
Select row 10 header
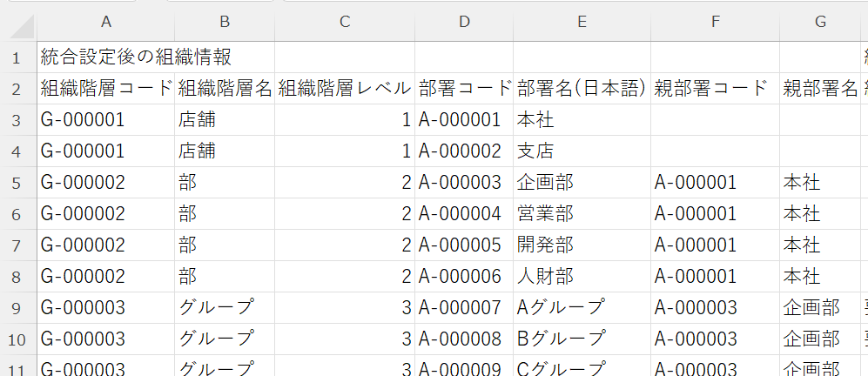[18, 339]
